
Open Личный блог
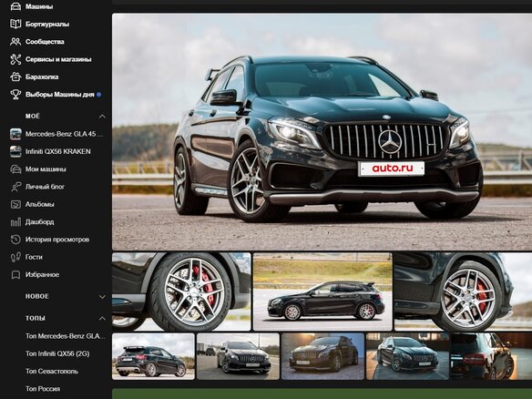click(x=45, y=187)
